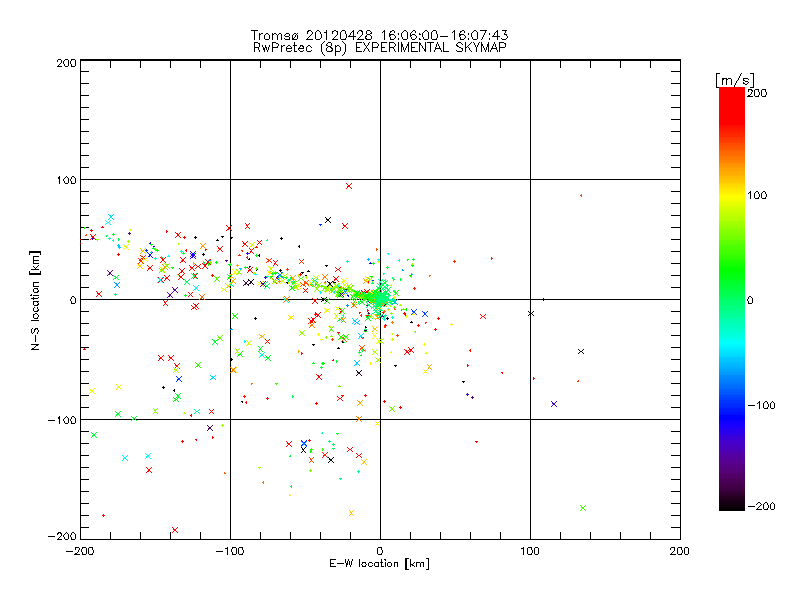800x600 pixels.
Task: Click the "[m/s]" colorbar unit label
Action: (734, 80)
